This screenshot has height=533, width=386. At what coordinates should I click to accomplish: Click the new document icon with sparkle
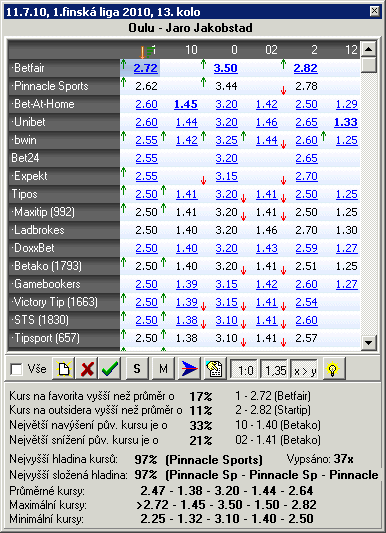[x=64, y=368]
